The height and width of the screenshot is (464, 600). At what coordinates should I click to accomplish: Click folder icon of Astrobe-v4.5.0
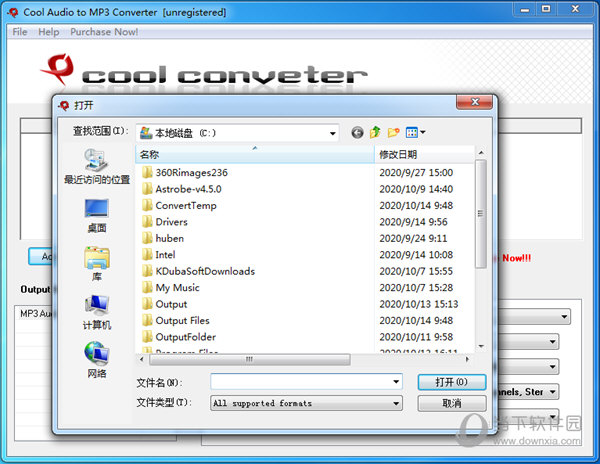pos(147,189)
